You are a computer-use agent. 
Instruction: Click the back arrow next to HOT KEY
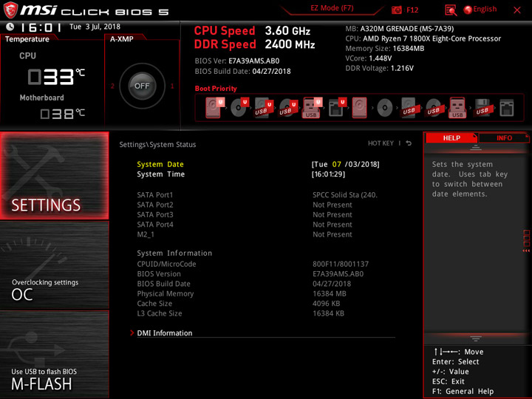tap(409, 143)
